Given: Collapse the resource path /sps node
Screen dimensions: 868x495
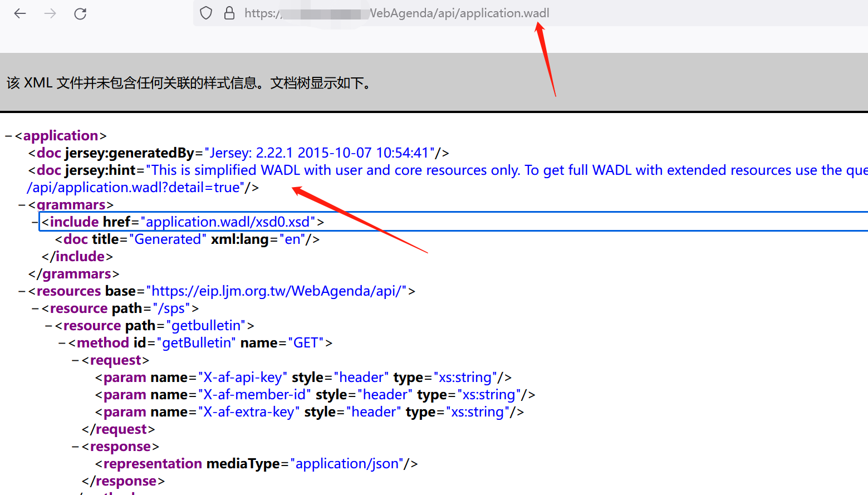Looking at the screenshot, I should click(x=35, y=308).
